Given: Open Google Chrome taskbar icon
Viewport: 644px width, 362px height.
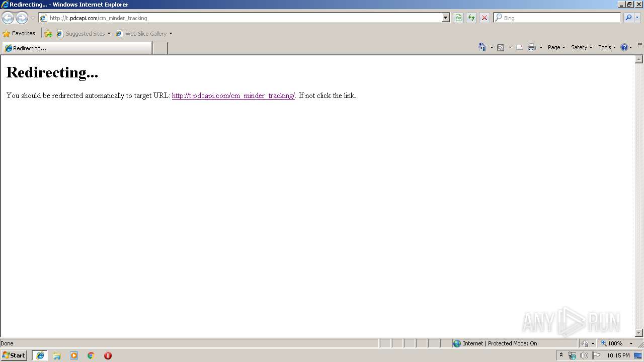Looking at the screenshot, I should pos(91,355).
